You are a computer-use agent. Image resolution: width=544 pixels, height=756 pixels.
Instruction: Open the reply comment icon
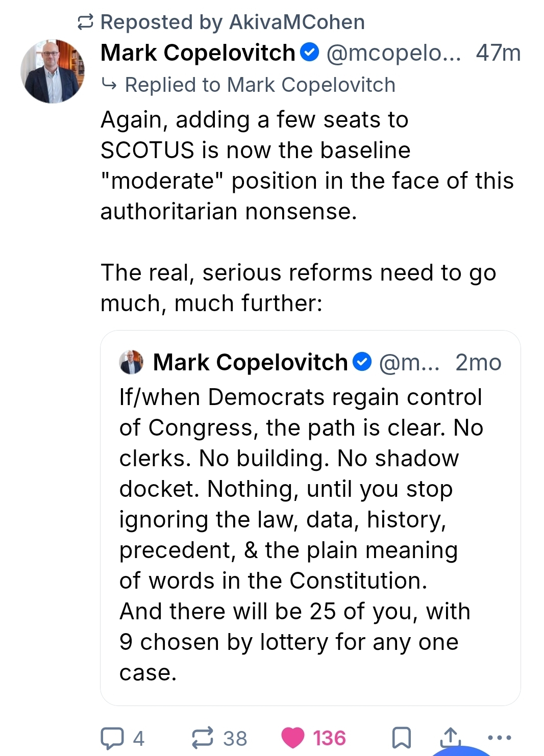coord(112,738)
